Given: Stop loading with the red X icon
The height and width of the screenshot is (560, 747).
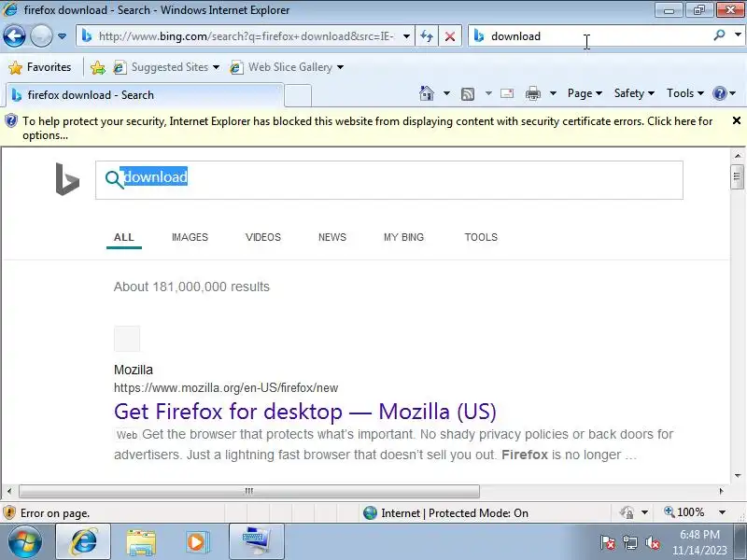Looking at the screenshot, I should [450, 36].
